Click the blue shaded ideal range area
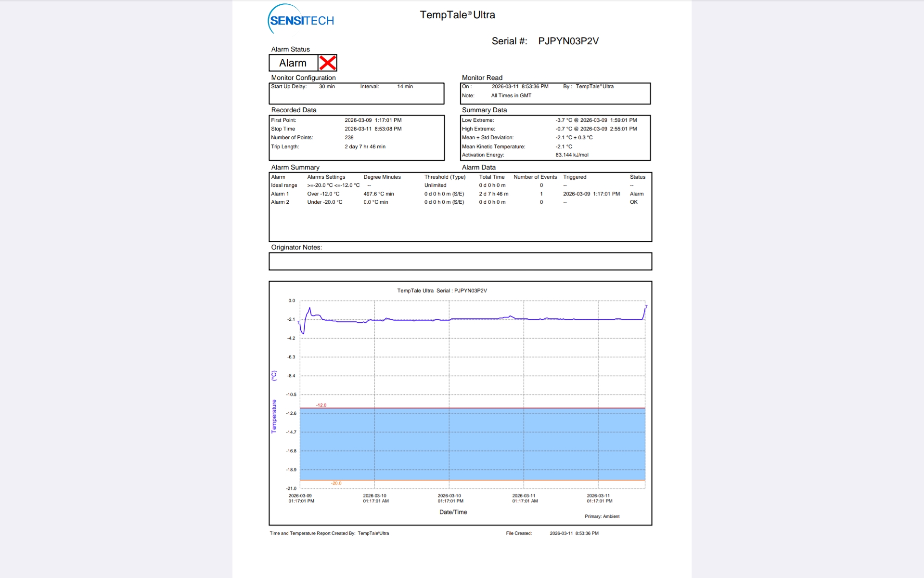 coord(472,443)
